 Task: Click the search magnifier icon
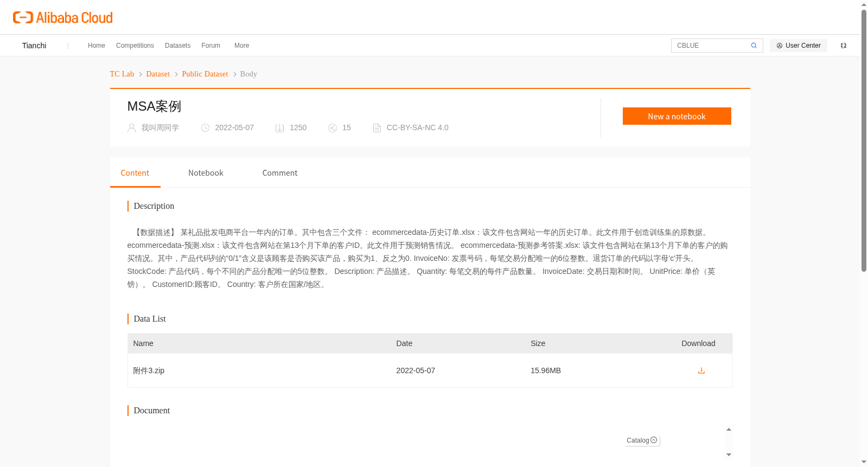[754, 46]
